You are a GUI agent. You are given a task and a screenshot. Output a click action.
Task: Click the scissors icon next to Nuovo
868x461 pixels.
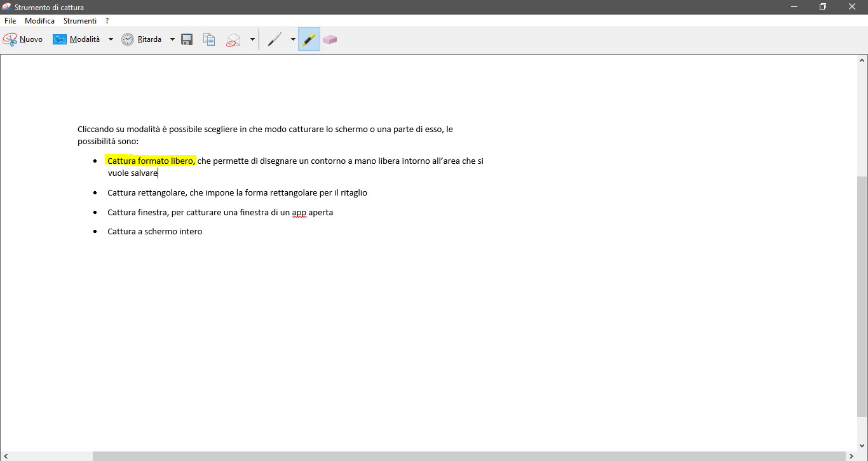(9, 39)
